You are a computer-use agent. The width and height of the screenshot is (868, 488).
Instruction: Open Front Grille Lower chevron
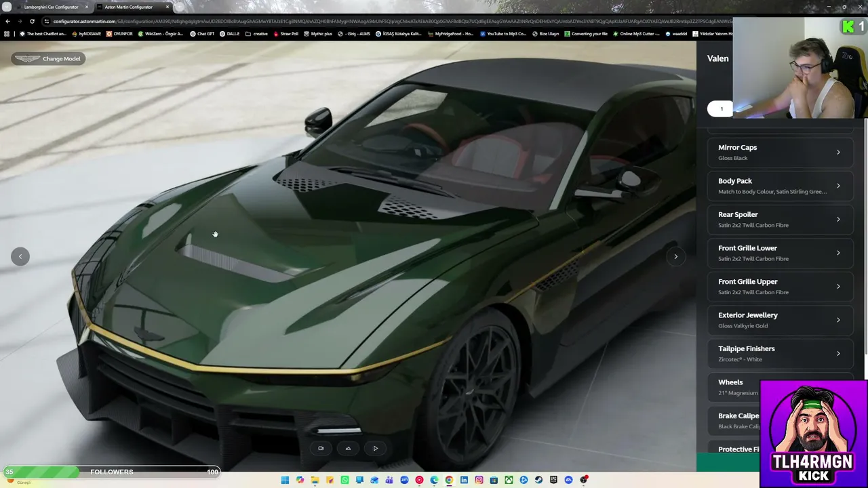click(x=838, y=253)
